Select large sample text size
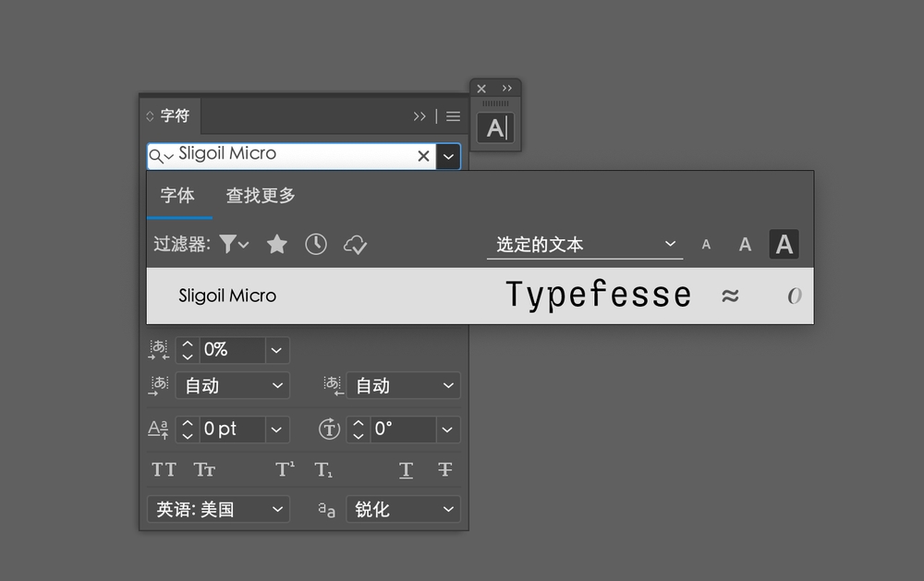924x581 pixels. 784,244
